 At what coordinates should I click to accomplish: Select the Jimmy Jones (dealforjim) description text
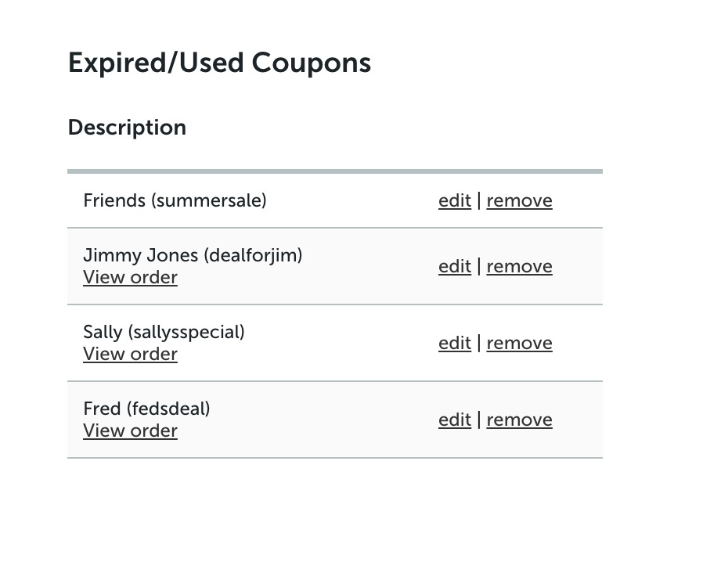[x=193, y=255]
